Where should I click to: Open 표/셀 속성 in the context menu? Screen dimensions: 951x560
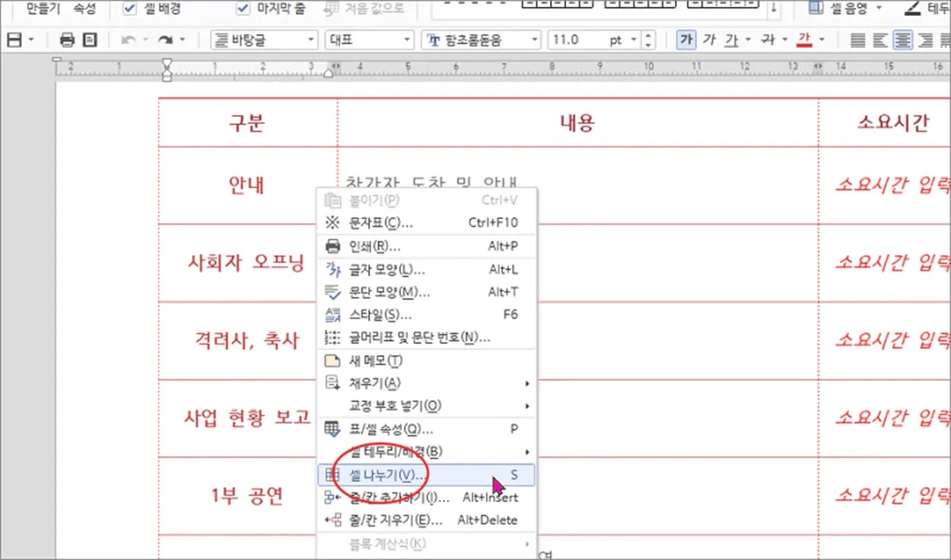[390, 428]
